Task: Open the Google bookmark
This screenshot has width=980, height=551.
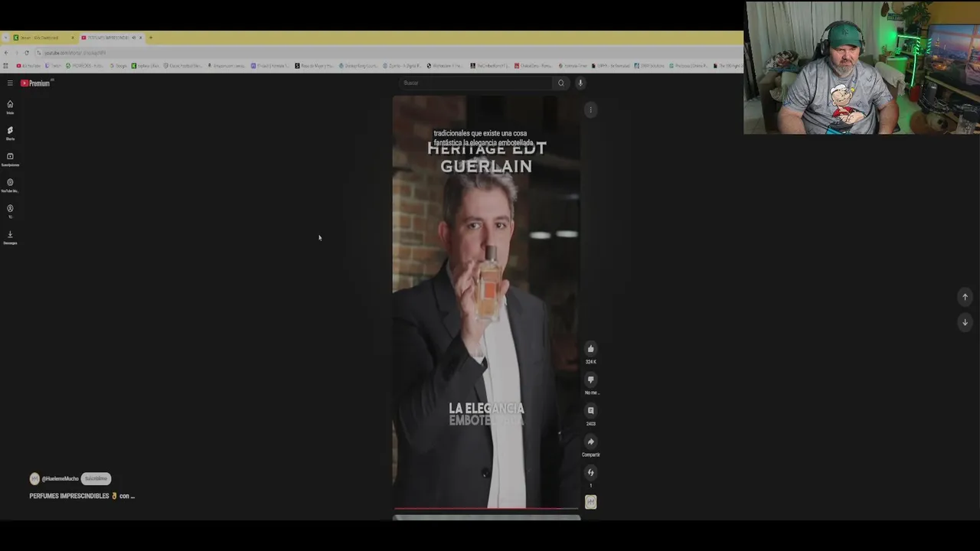Action: (119, 66)
